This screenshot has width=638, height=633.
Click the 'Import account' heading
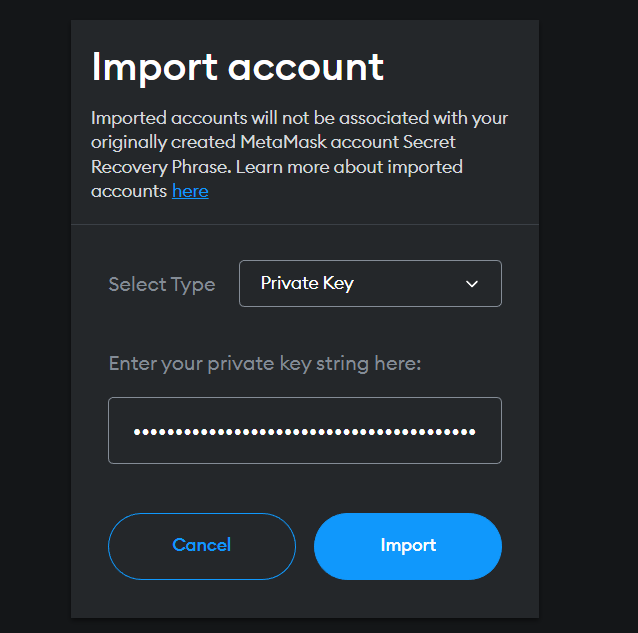(x=237, y=66)
